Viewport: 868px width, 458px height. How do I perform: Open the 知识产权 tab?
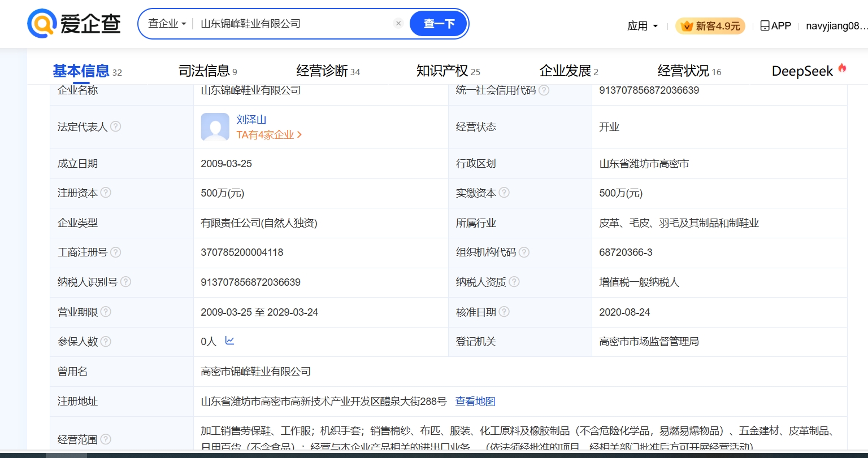(448, 71)
